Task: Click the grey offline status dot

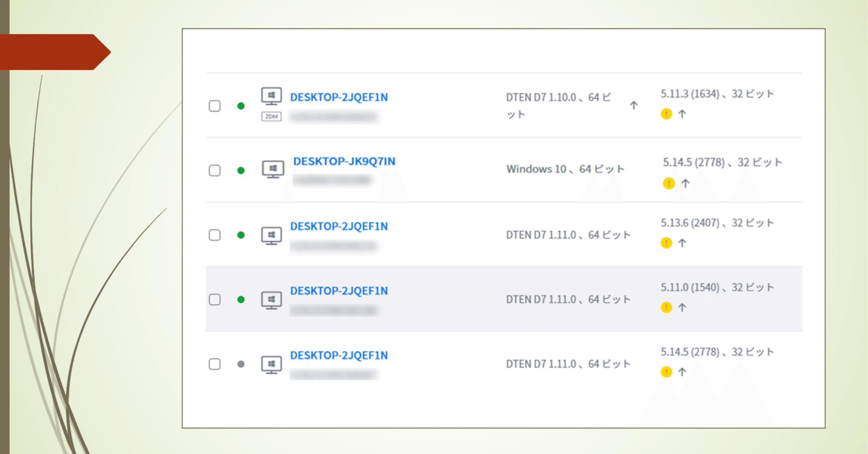Action: click(241, 364)
